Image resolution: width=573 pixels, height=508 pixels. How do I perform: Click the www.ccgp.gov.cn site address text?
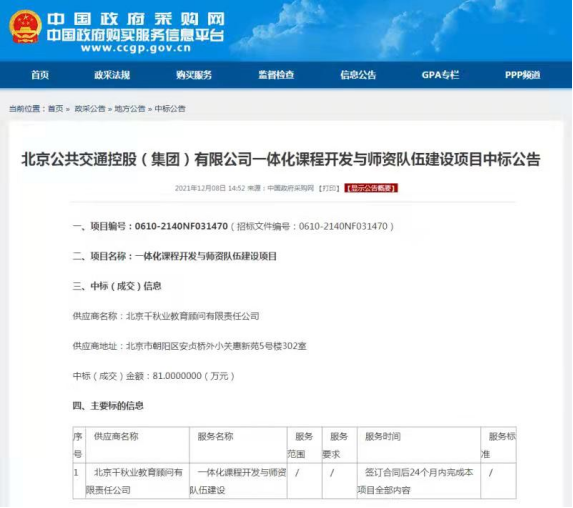(x=136, y=48)
